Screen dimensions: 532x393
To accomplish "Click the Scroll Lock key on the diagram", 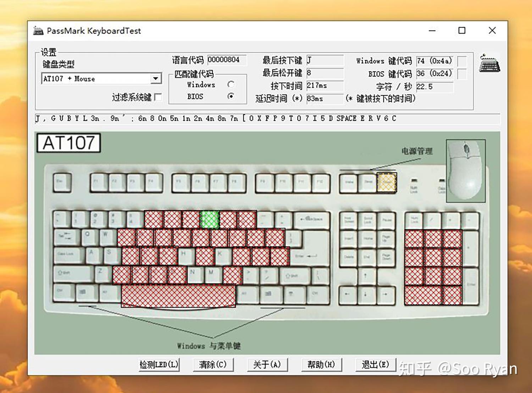I will pos(367,220).
